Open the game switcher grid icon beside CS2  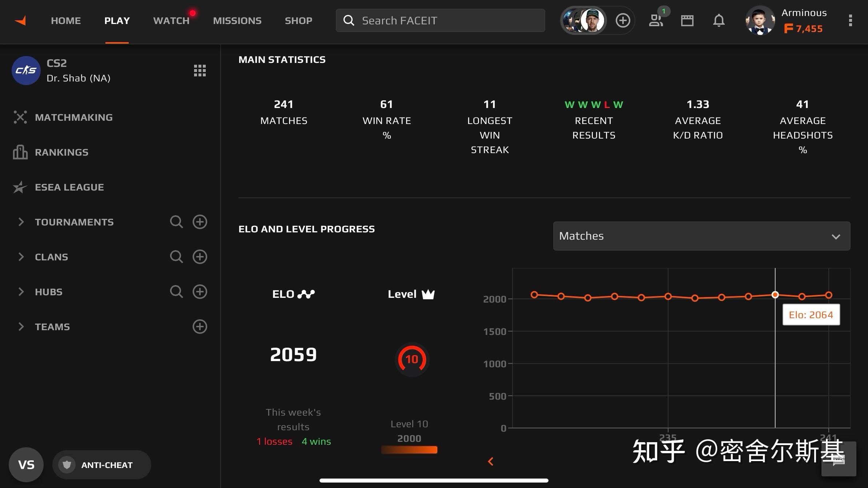(200, 71)
